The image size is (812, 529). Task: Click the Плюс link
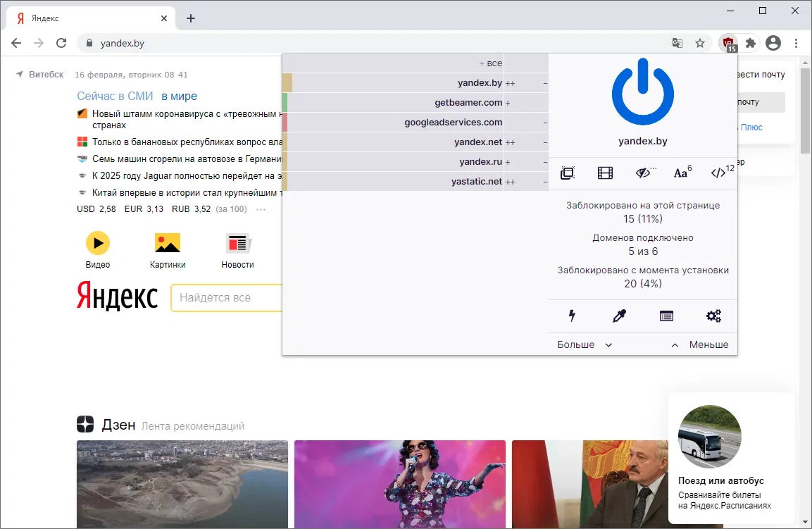point(751,127)
